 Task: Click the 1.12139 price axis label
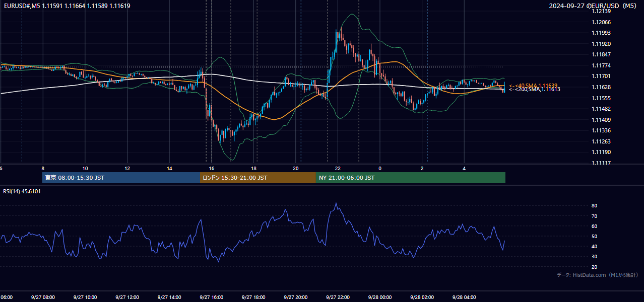coord(601,11)
